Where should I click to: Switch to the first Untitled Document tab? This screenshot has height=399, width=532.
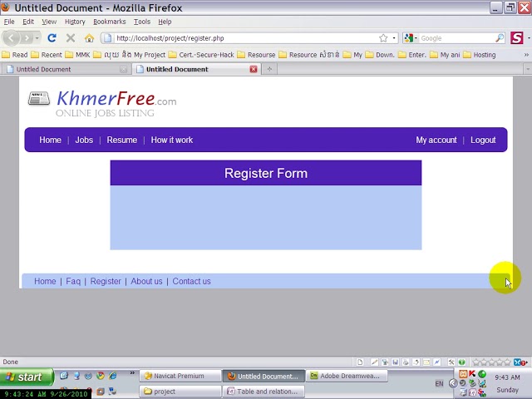coord(66,69)
